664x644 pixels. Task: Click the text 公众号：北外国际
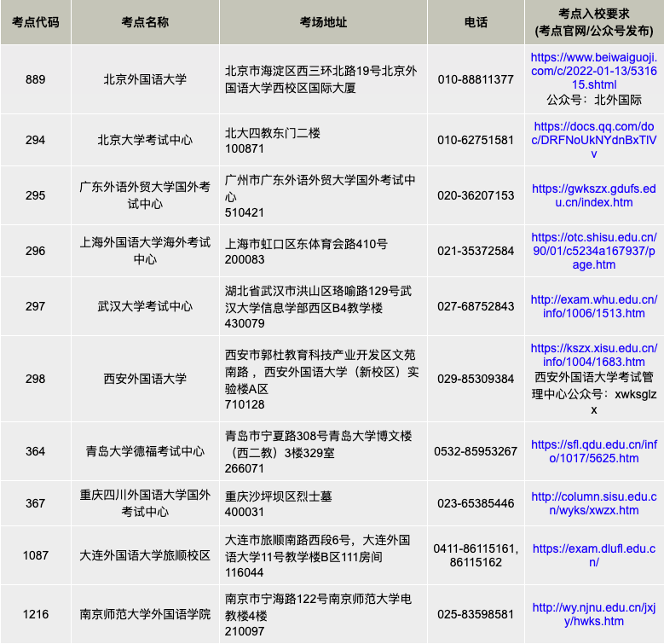click(x=594, y=100)
